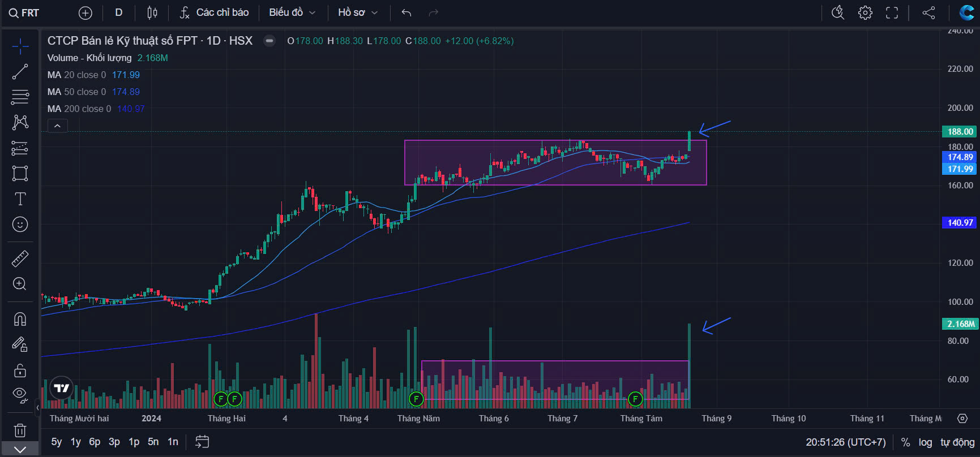Click the 2.168M volume label on axis

(960, 324)
